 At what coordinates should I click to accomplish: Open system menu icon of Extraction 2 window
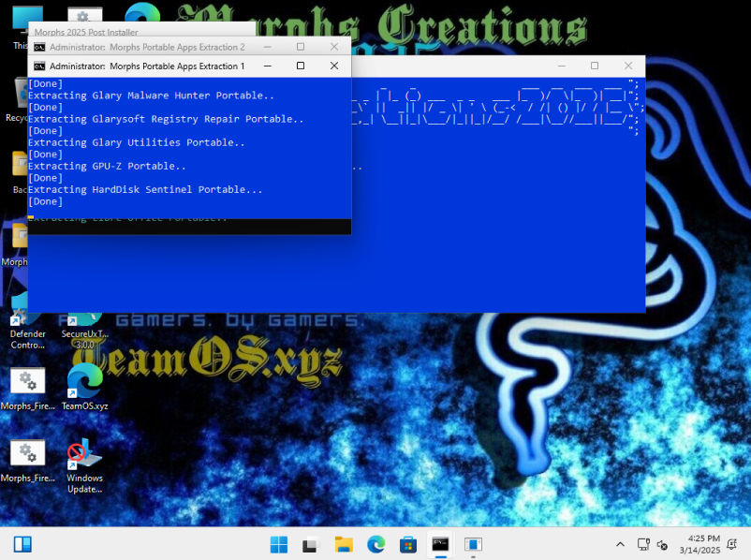pyautogui.click(x=39, y=47)
